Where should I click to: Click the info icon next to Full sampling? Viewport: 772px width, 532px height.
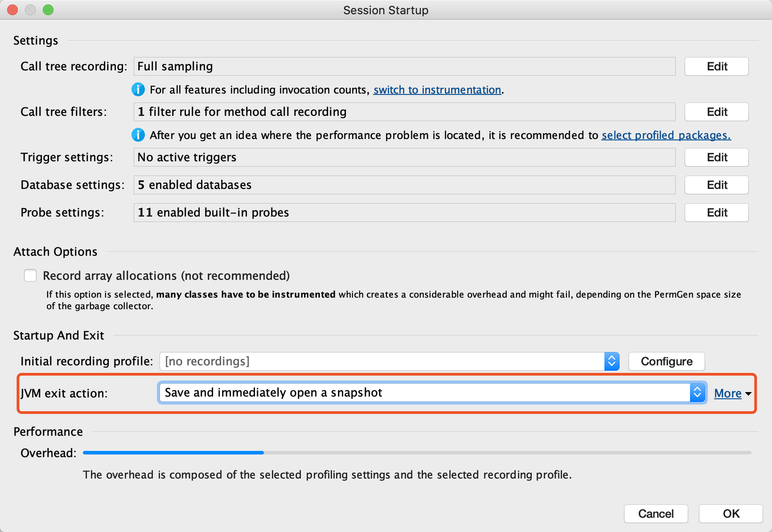138,90
